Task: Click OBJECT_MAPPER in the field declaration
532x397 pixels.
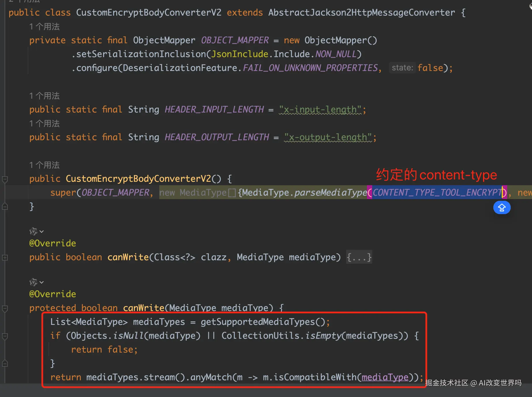Action: pos(235,40)
